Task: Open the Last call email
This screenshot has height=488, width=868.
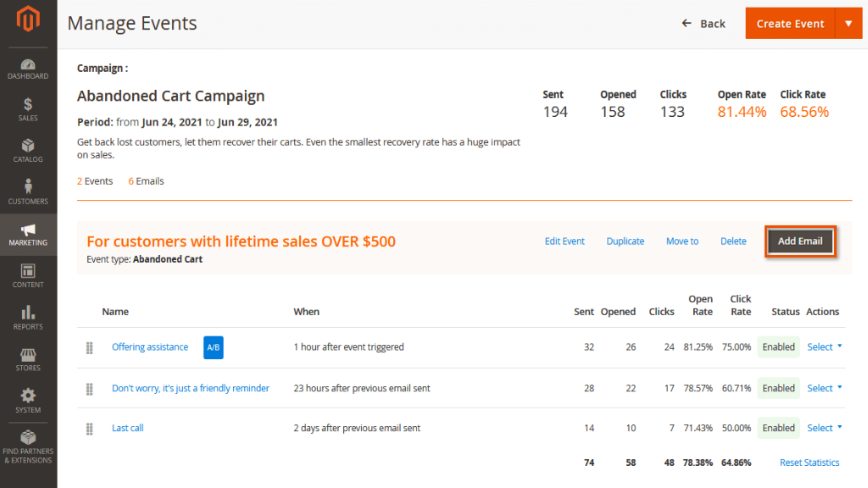Action: click(127, 428)
